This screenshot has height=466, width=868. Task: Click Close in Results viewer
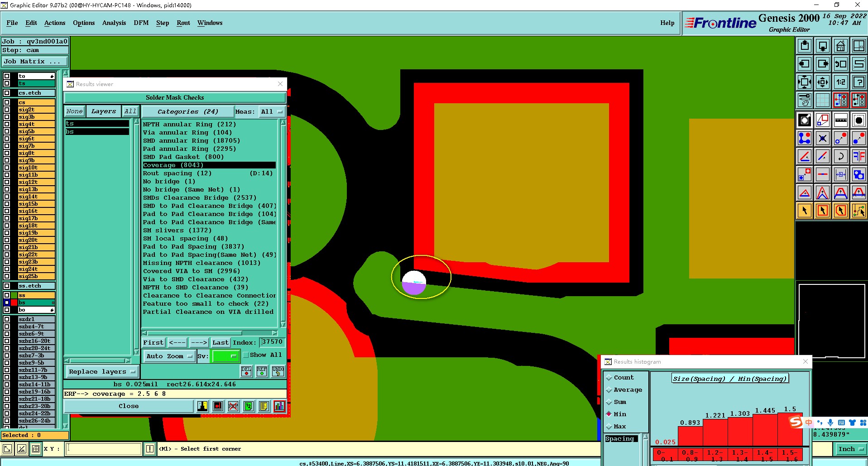[x=129, y=406]
